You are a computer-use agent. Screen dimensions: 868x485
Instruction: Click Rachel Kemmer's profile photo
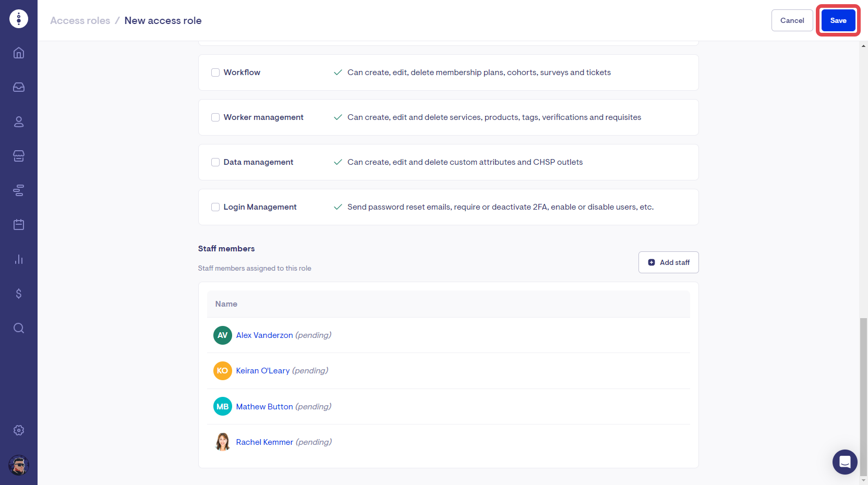223,442
